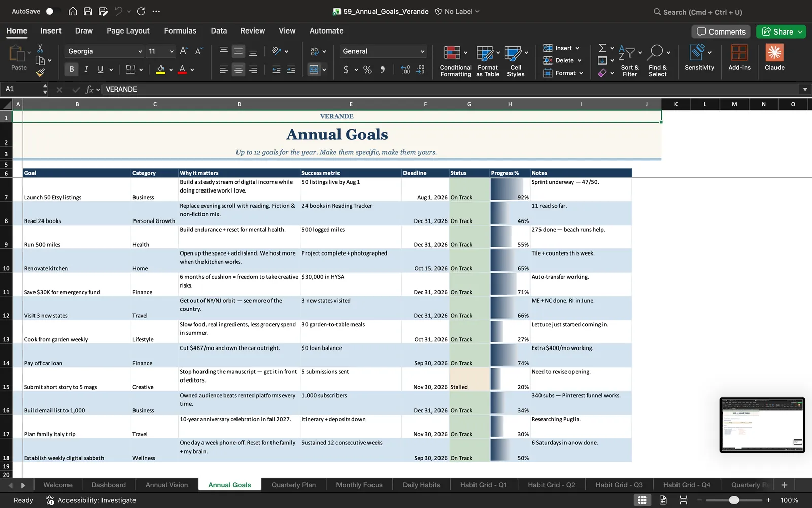Open Format as Table
Image resolution: width=812 pixels, height=508 pixels.
(x=488, y=61)
